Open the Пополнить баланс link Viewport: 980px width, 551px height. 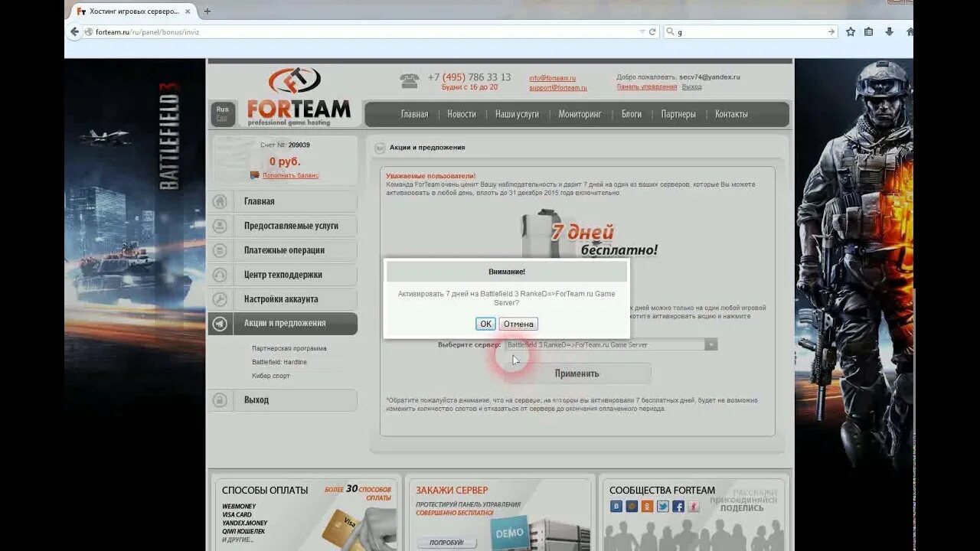[291, 176]
